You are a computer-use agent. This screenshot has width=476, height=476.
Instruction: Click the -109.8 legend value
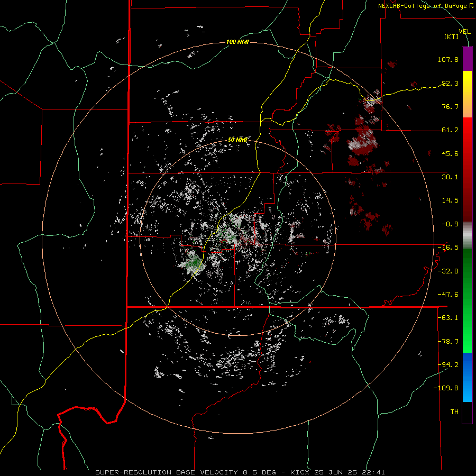tap(446, 388)
